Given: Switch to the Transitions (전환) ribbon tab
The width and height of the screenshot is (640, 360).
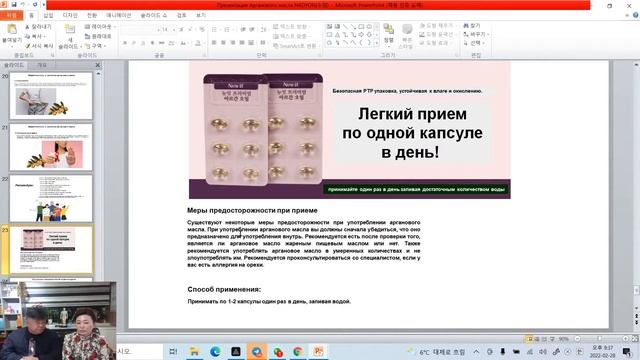Looking at the screenshot, I should 92,16.
